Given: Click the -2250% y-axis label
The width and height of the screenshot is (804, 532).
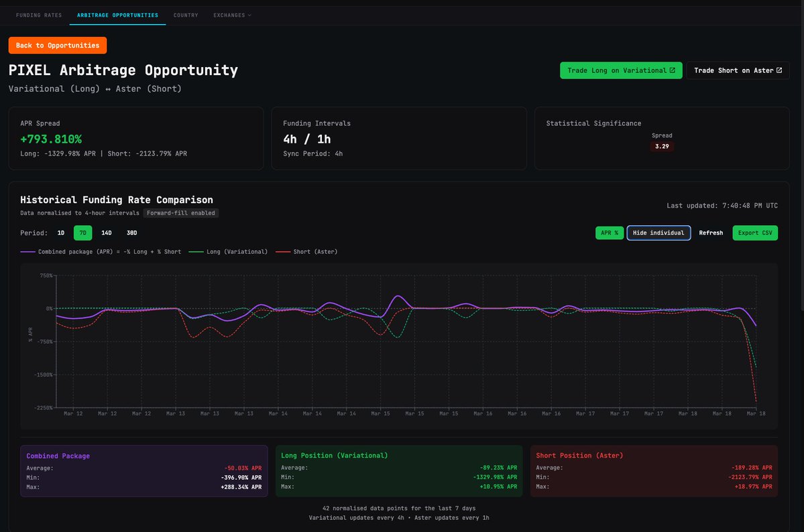Looking at the screenshot, I should 43,407.
